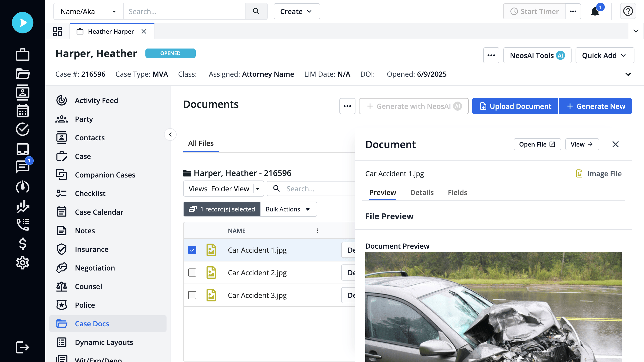Open the billing dollar icon in sidebar

coord(22,244)
